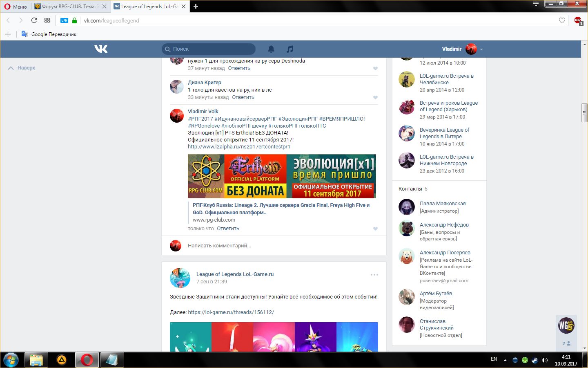Click the #РПГ2017 hashtag
Screen dimensions: 588x368
(x=200, y=119)
